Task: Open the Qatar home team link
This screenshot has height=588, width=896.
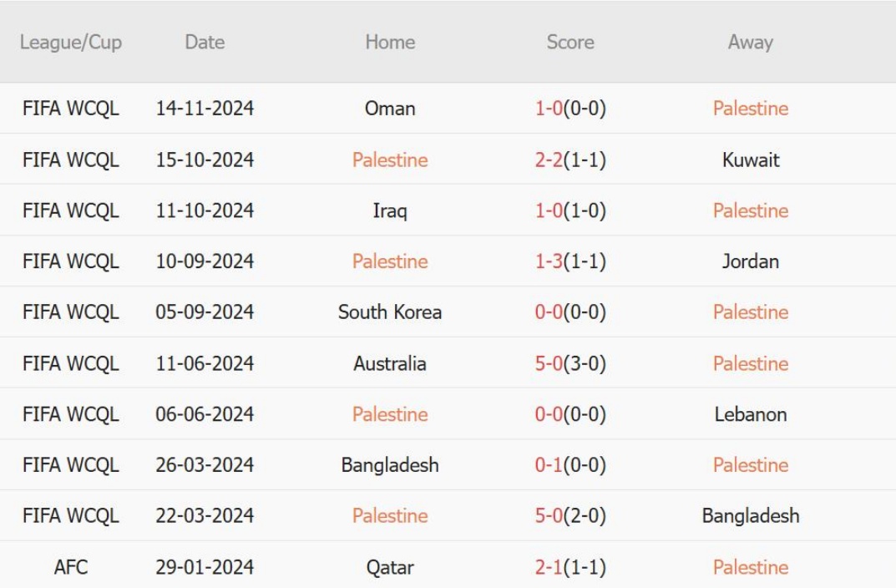Action: 390,567
